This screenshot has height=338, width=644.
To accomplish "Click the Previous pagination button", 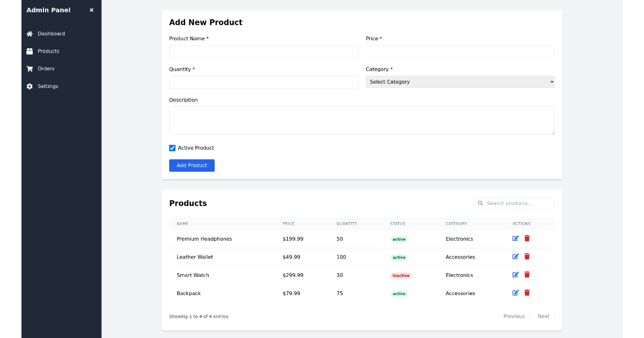I will 514,316.
